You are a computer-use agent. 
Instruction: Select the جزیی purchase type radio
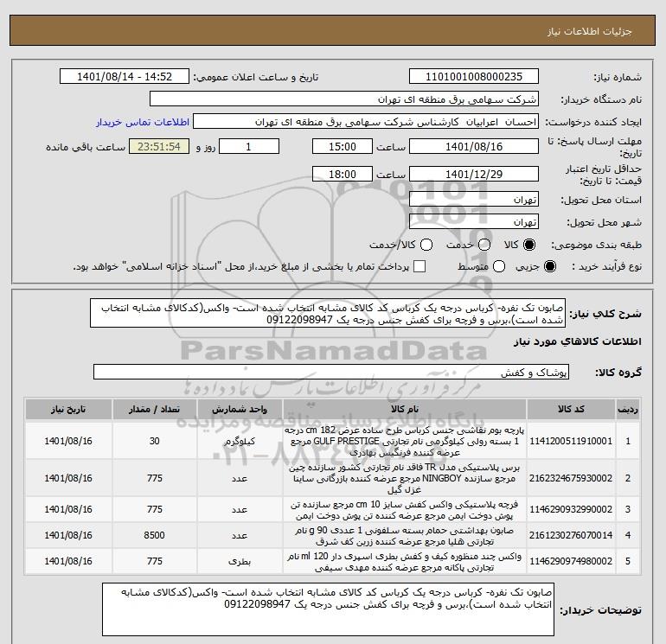tap(549, 266)
